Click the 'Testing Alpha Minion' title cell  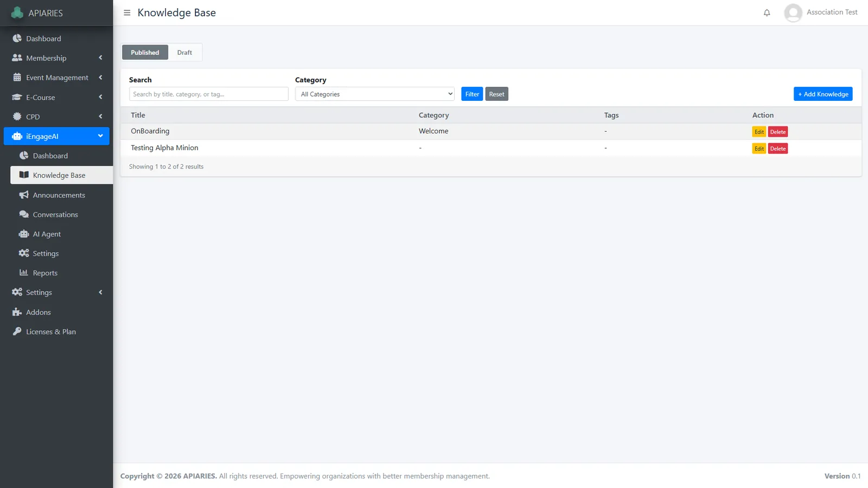pos(164,148)
